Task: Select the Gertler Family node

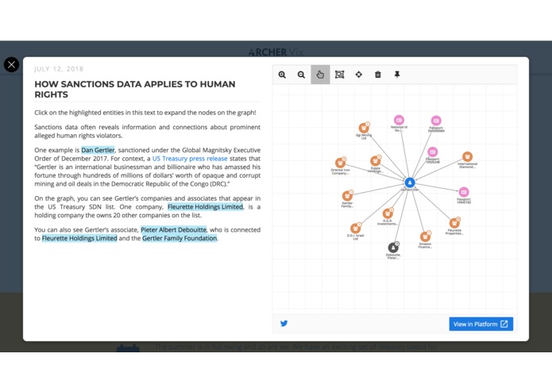Action: (347, 196)
